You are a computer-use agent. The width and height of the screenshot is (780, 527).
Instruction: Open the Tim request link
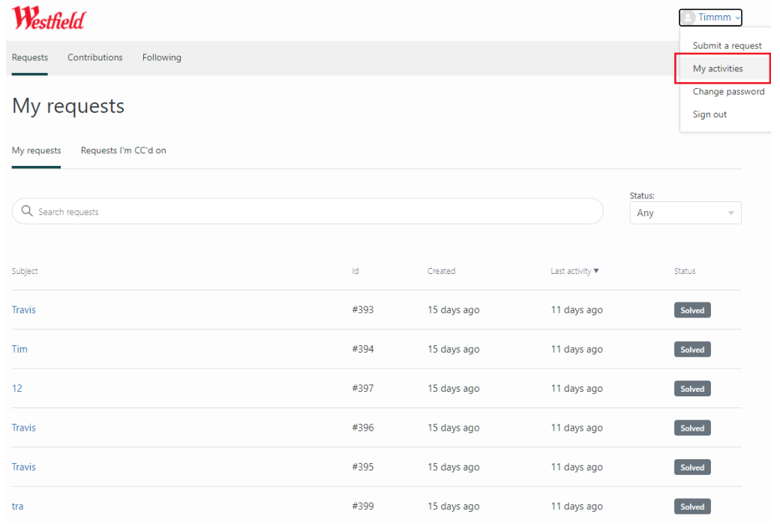[20, 349]
